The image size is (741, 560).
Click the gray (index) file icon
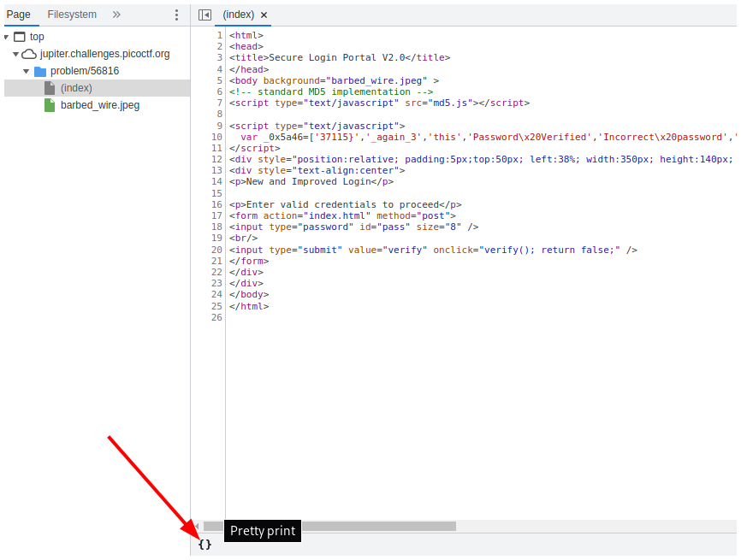50,88
